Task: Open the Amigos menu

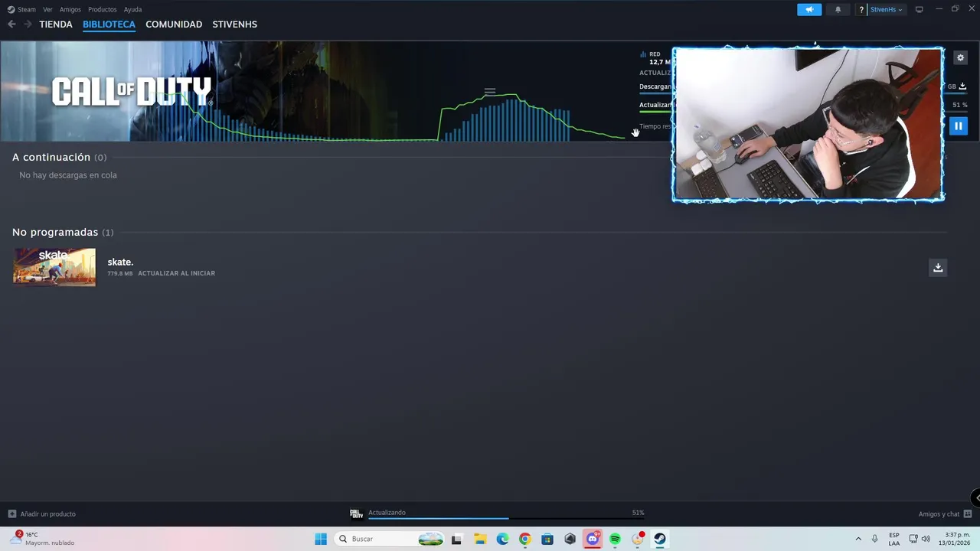Action: (70, 9)
